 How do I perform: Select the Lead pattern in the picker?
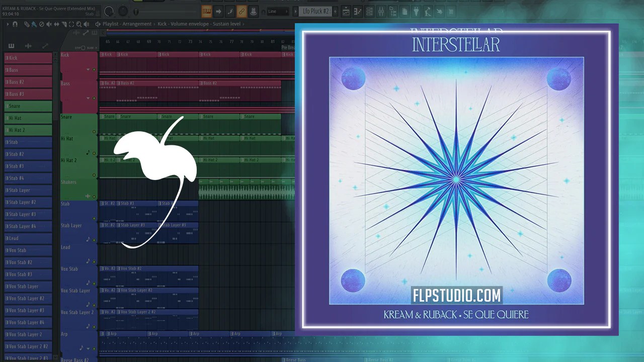(28, 238)
